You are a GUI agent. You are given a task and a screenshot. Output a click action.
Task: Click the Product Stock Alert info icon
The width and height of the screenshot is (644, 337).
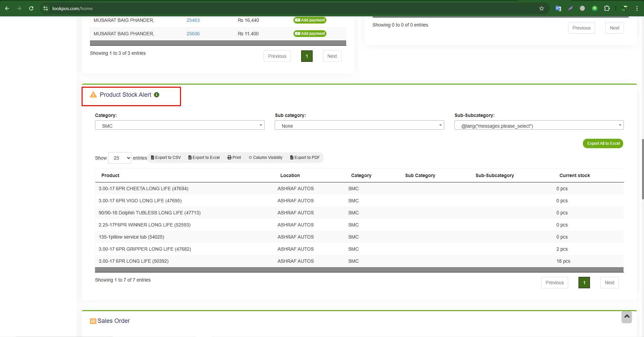[x=156, y=95]
